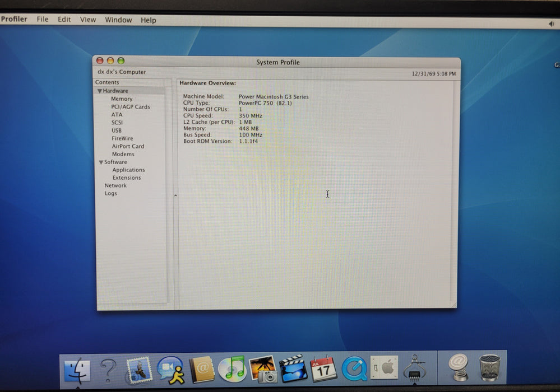This screenshot has width=560, height=392.
Task: Minimize the System Profile window
Action: (x=110, y=60)
